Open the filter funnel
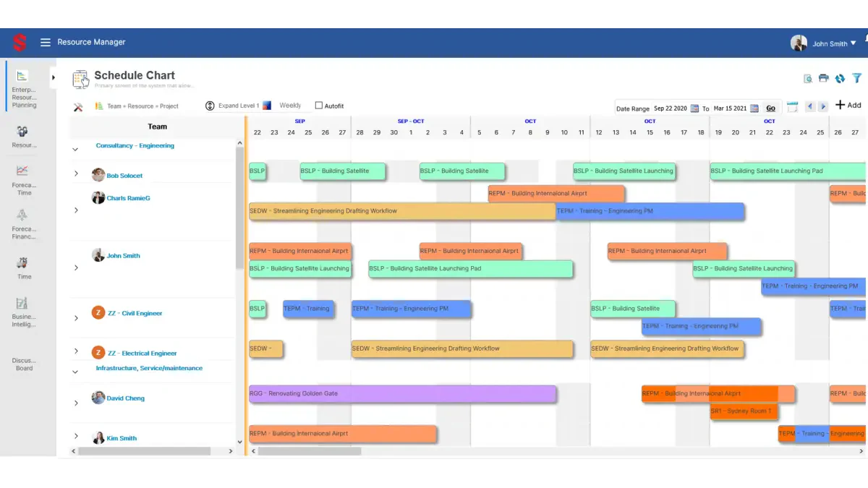Image resolution: width=868 pixels, height=488 pixels. (x=857, y=78)
